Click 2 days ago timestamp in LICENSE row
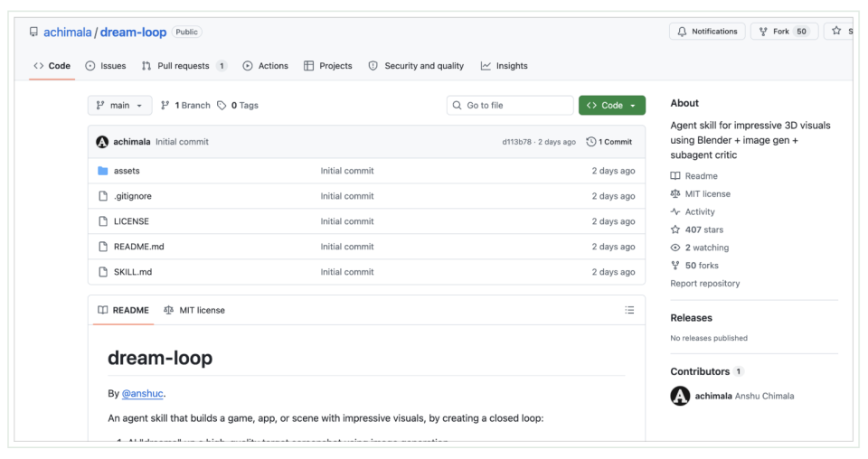This screenshot has height=459, width=868. click(613, 221)
